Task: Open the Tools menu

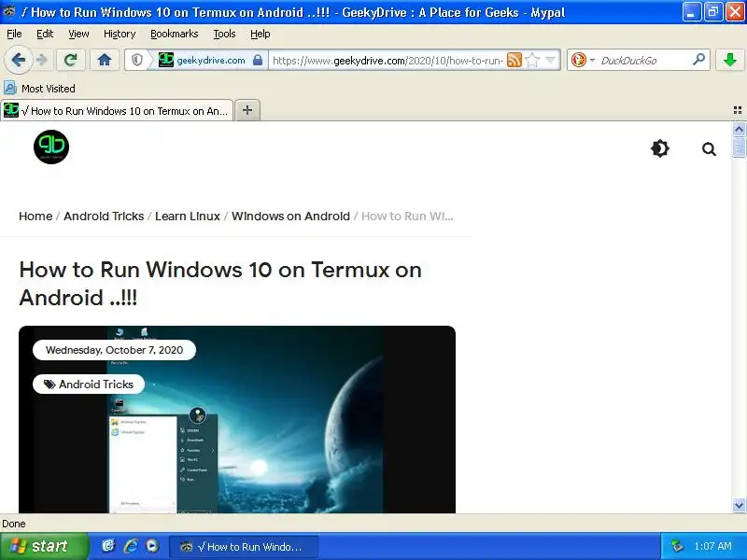Action: click(x=224, y=34)
